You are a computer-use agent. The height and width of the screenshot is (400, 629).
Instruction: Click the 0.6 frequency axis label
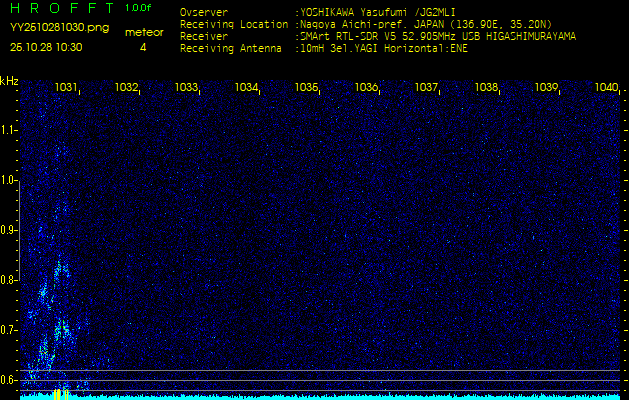click(8, 380)
